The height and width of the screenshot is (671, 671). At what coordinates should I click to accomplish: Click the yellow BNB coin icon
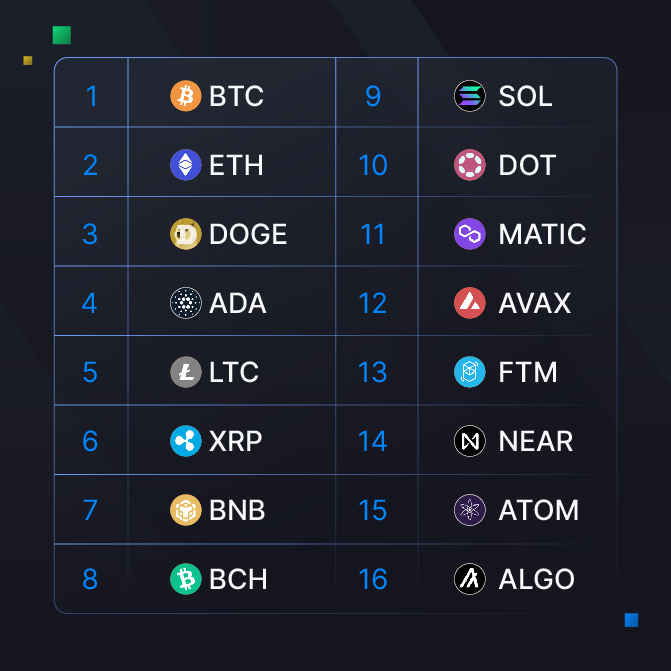click(x=186, y=510)
